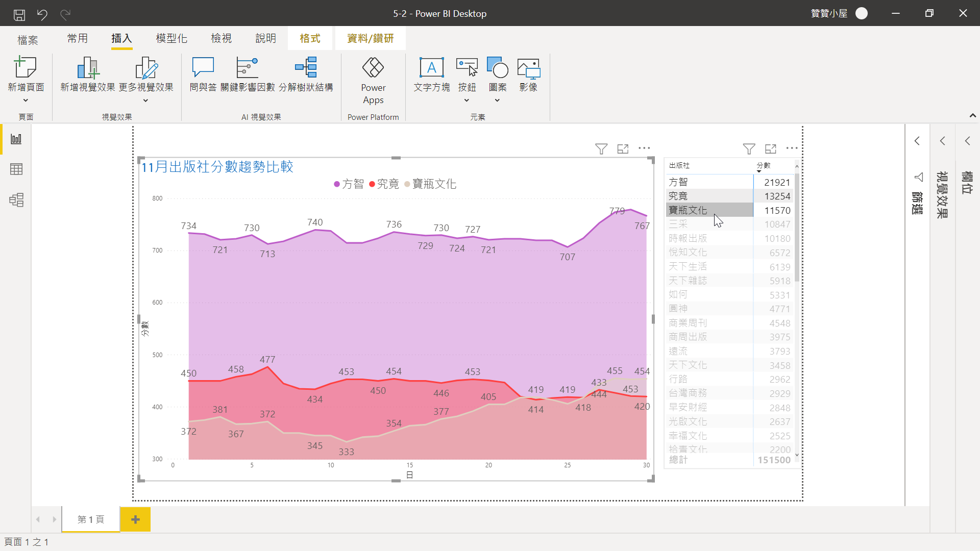Image resolution: width=980 pixels, height=551 pixels.
Task: Add a new page with the plus button
Action: [135, 519]
